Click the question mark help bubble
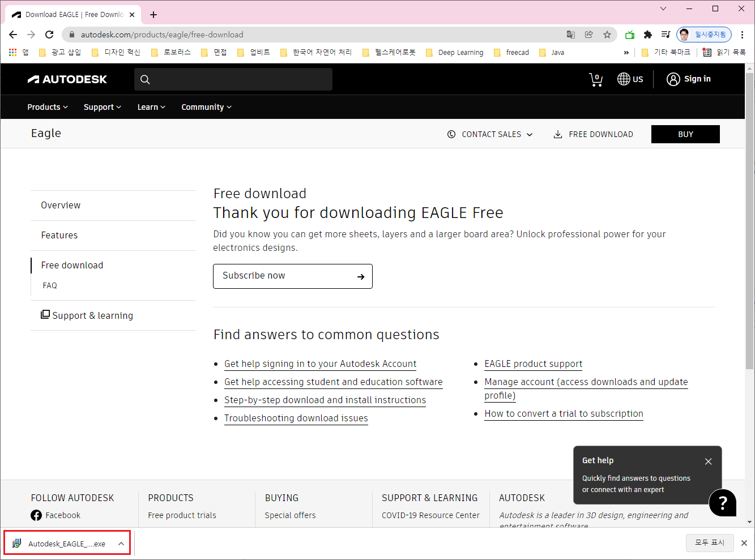The width and height of the screenshot is (755, 560). click(723, 503)
